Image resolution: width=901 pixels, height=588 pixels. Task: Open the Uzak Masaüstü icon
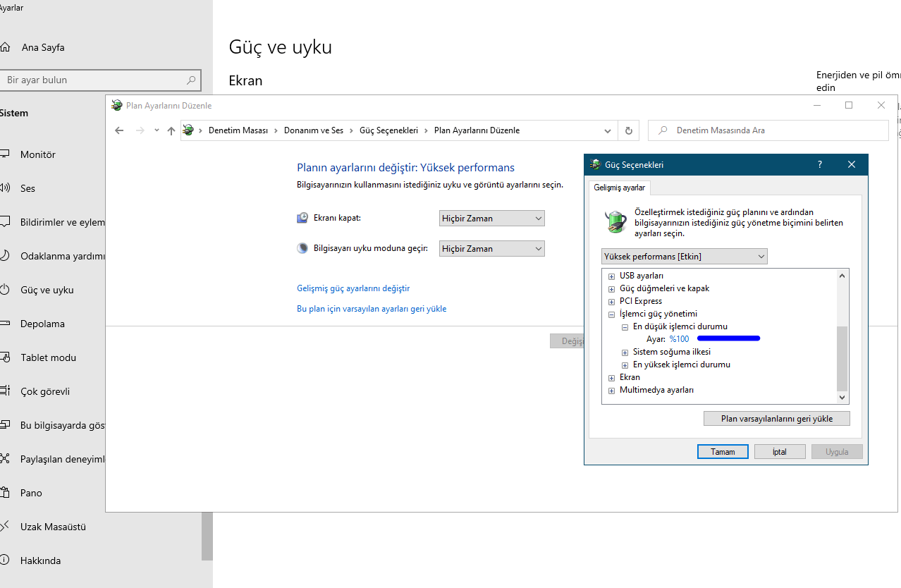[5, 527]
